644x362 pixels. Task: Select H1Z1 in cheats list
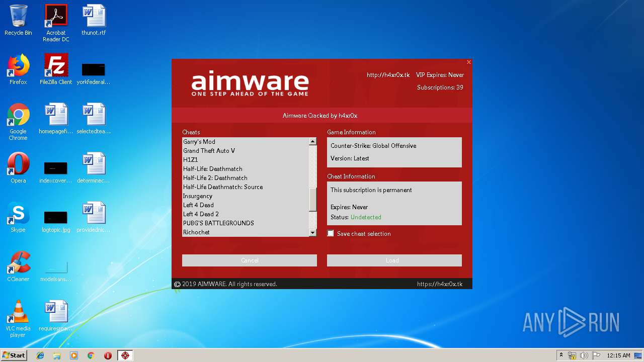[x=245, y=160]
